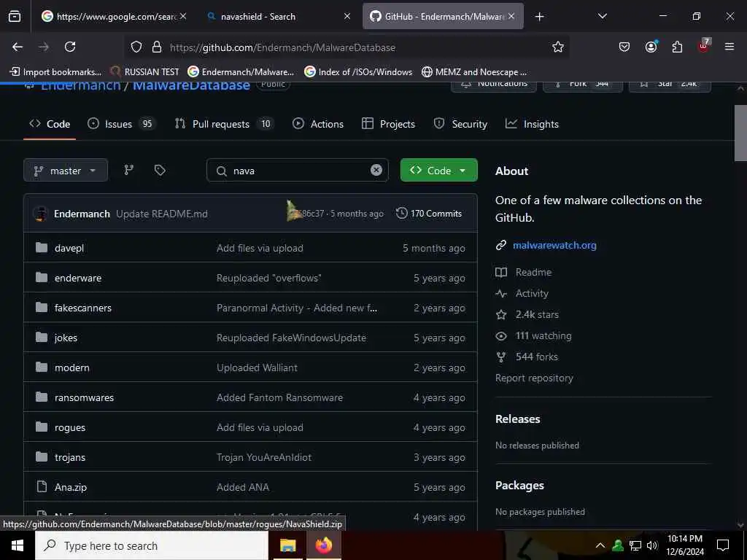The image size is (747, 560).
Task: Reload the current GitHub page
Action: [x=70, y=47]
